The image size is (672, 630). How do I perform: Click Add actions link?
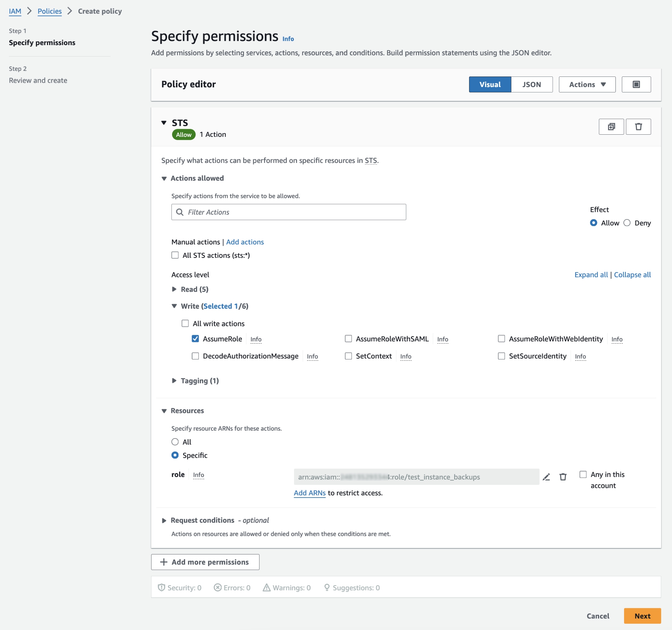(x=245, y=242)
